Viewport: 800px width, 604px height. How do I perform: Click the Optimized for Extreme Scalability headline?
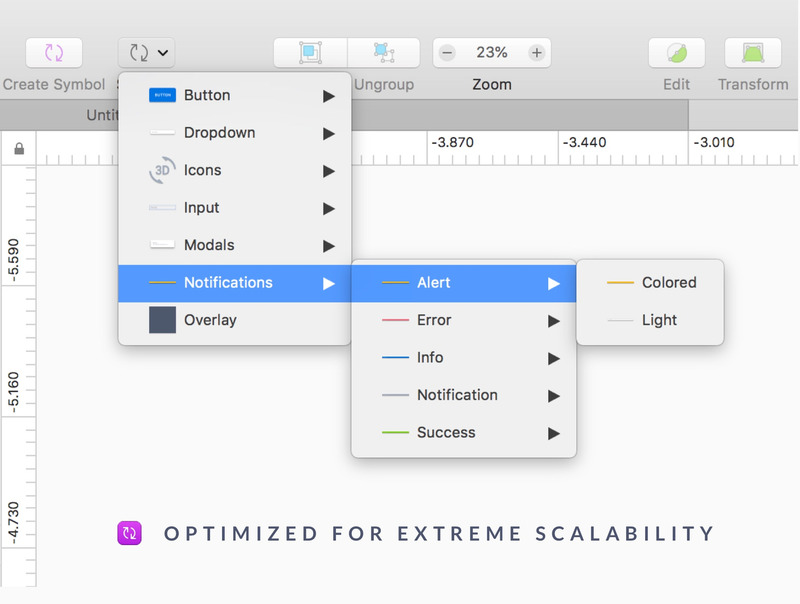point(439,534)
